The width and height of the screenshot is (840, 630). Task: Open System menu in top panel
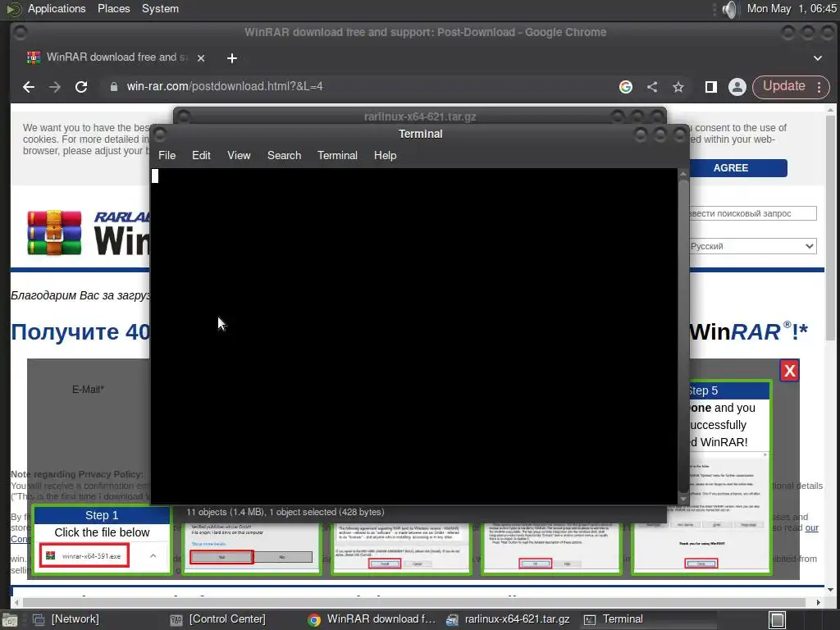coord(160,8)
